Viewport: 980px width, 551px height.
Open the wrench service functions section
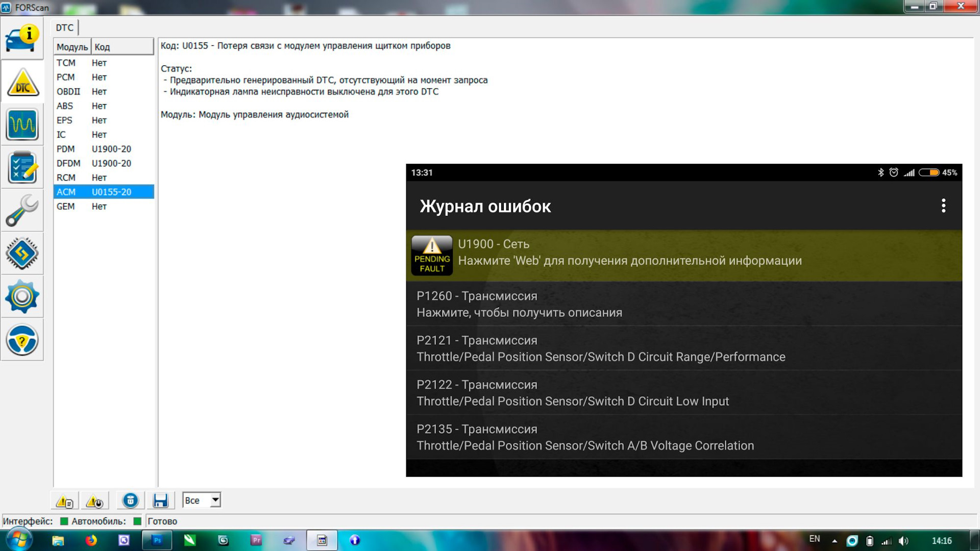pyautogui.click(x=22, y=210)
